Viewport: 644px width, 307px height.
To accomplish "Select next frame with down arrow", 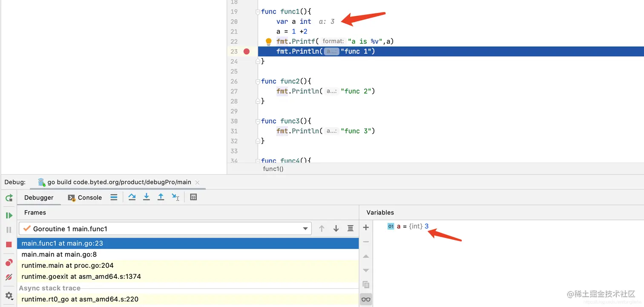I will (x=336, y=229).
